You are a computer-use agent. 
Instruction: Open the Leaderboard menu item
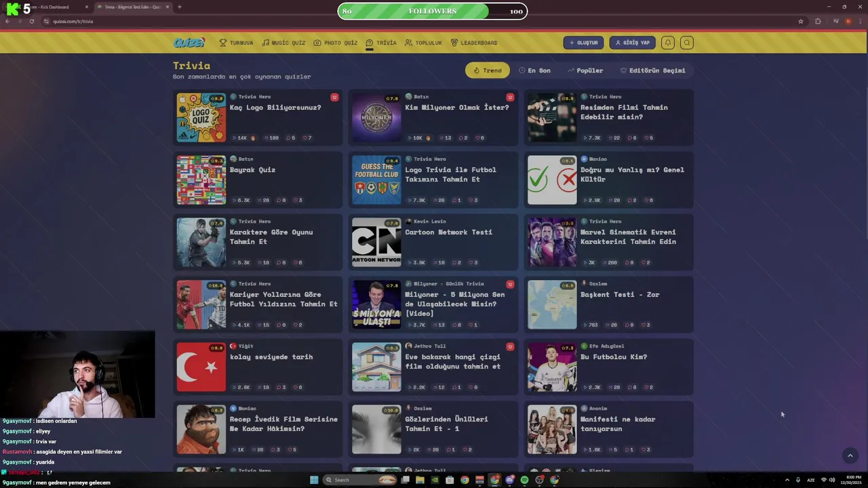pos(474,43)
